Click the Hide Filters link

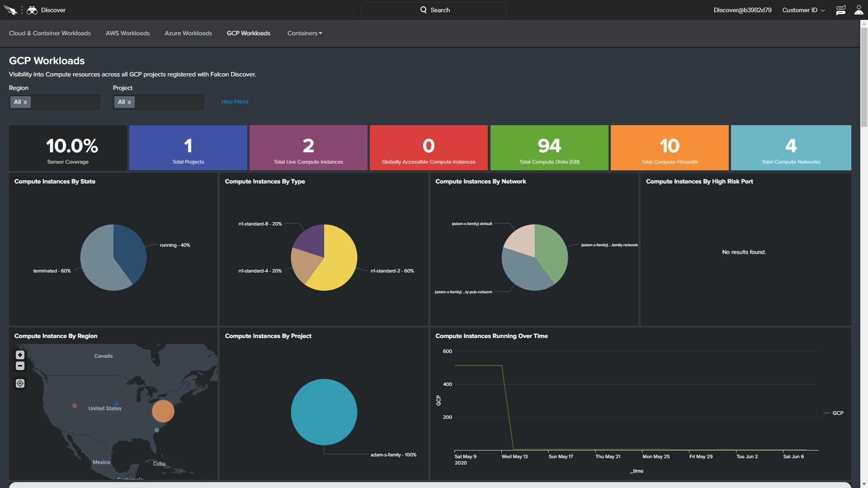pyautogui.click(x=235, y=102)
